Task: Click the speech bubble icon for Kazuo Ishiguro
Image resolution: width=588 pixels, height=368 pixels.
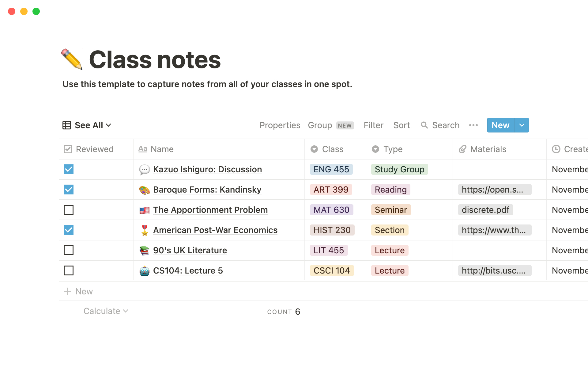Action: point(144,170)
